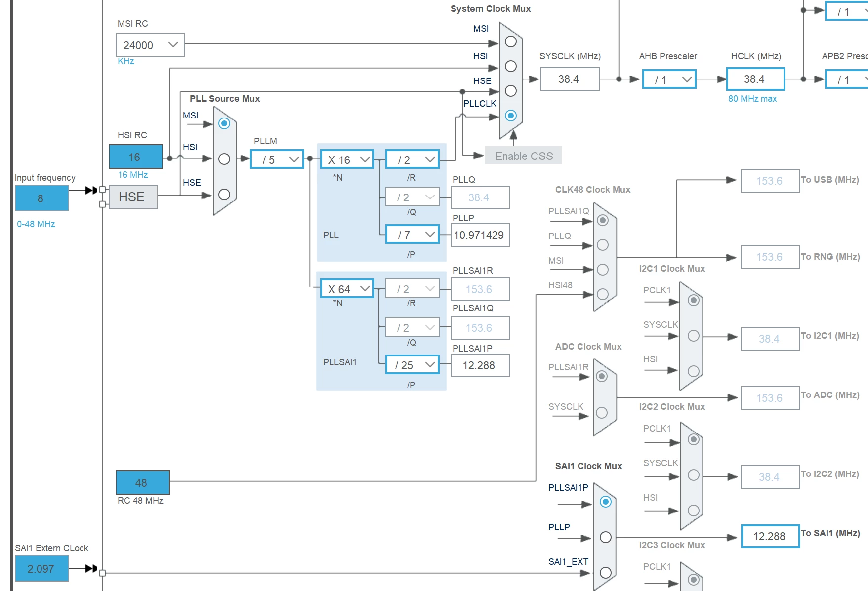This screenshot has width=868, height=591.
Task: Select HSI in System Clock Mux
Action: tap(511, 66)
